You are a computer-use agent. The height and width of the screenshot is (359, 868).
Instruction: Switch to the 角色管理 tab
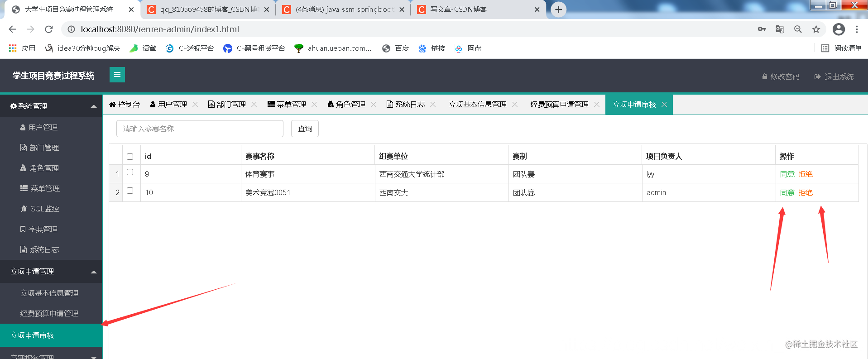(346, 104)
